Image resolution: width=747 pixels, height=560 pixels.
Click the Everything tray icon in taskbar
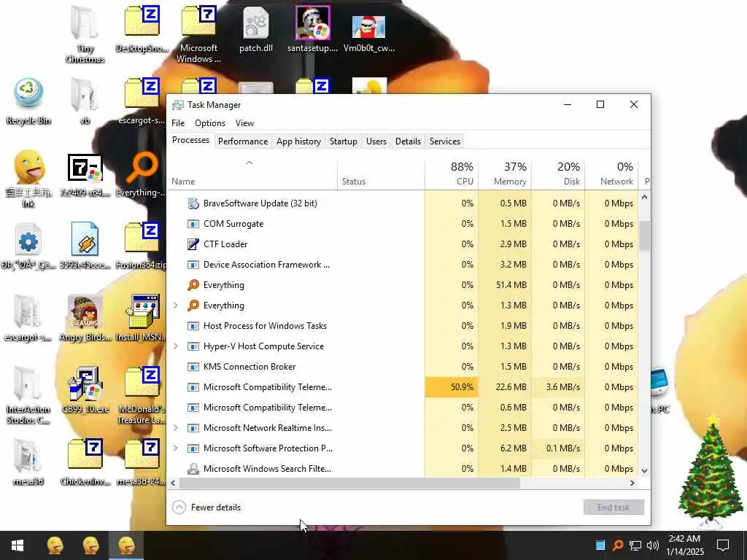click(618, 545)
